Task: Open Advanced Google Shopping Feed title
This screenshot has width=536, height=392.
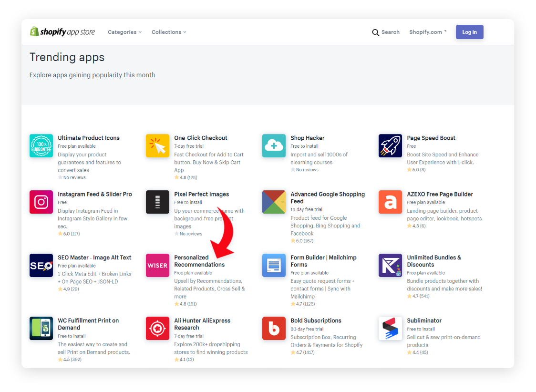Action: tap(328, 198)
